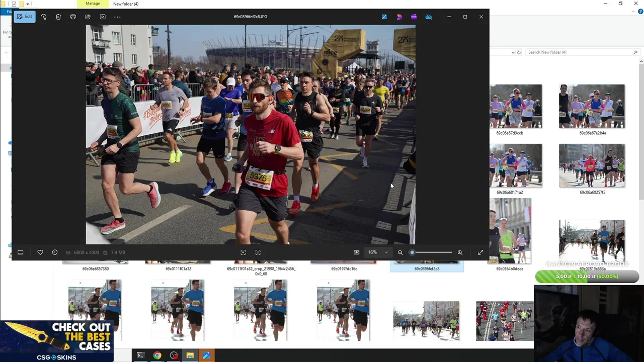Open the 16% zoom level dropdown
The width and height of the screenshot is (644, 362).
378,252
